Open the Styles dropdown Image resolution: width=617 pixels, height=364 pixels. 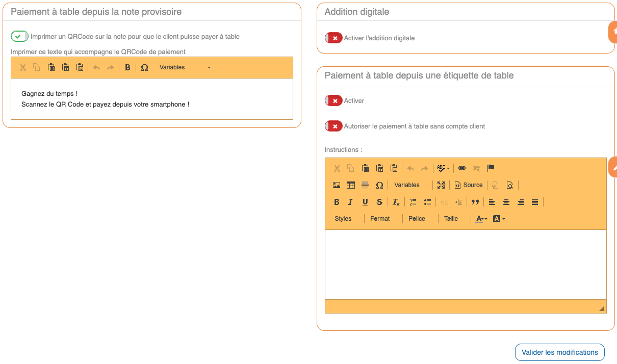(x=343, y=219)
